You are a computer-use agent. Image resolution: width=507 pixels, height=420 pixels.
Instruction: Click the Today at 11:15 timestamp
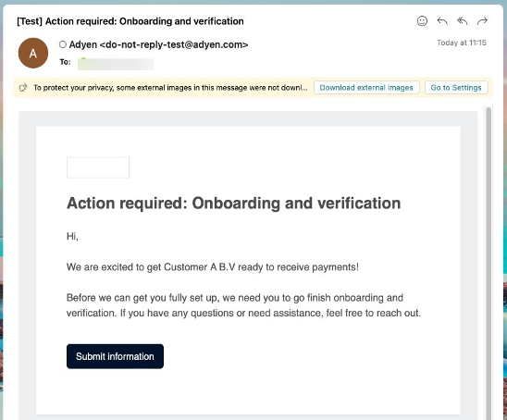pos(462,43)
